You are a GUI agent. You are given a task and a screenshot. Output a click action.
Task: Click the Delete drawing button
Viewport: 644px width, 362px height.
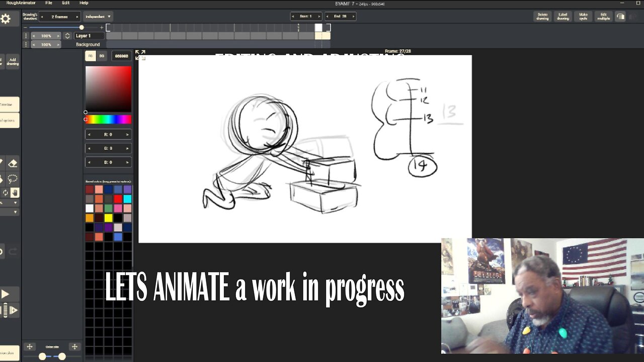(542, 17)
